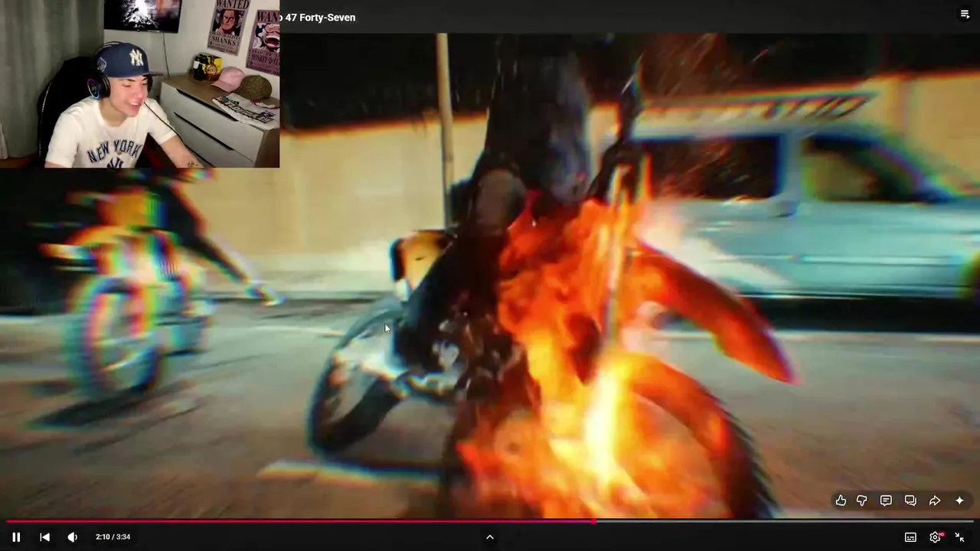Open the sparkle Ask AI feature
This screenshot has width=980, height=551.
[959, 500]
